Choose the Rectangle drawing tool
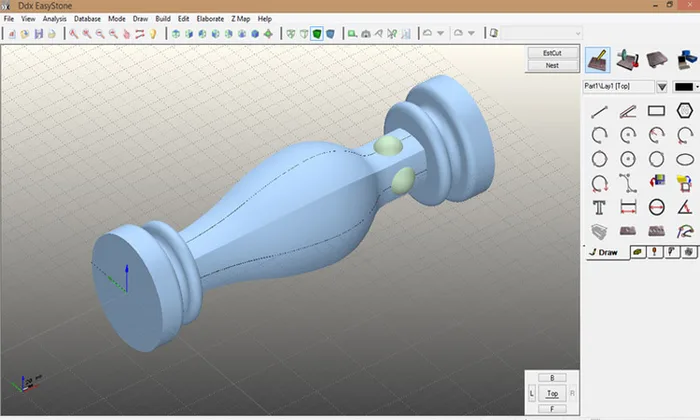Screen dimensions: 700x420 (x=656, y=111)
